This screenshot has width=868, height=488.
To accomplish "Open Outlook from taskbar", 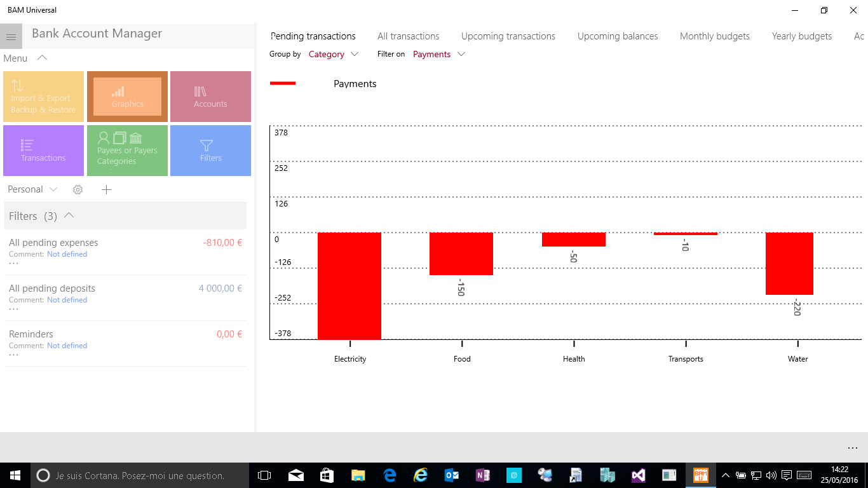I will click(452, 475).
